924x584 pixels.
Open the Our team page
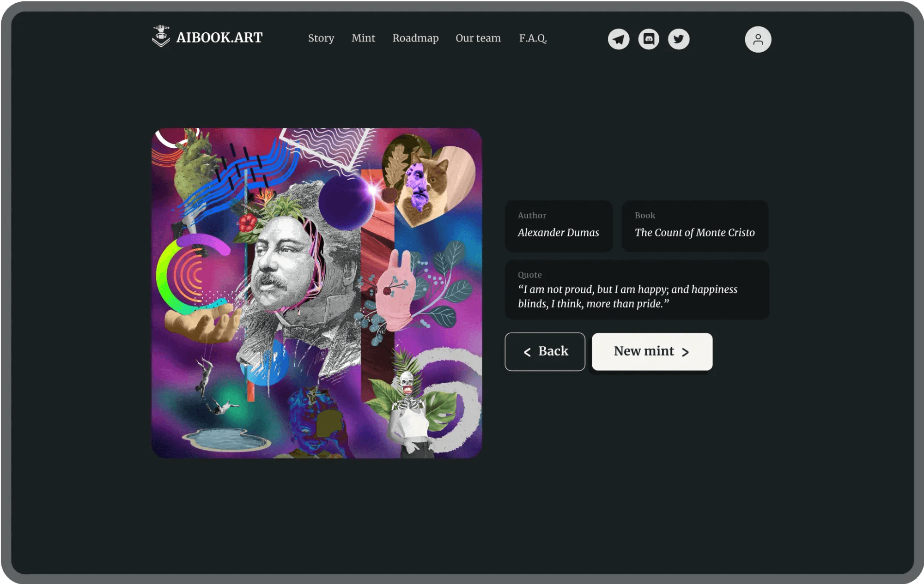(x=478, y=38)
